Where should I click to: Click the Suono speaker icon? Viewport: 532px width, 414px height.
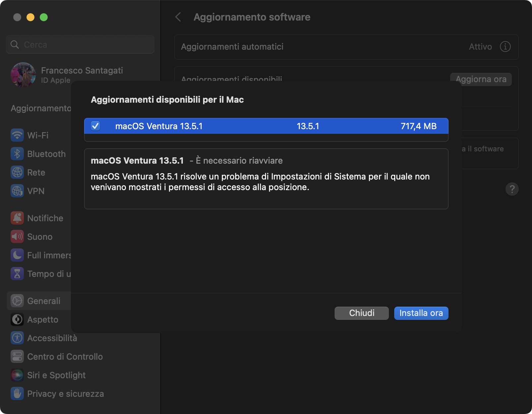(x=17, y=236)
